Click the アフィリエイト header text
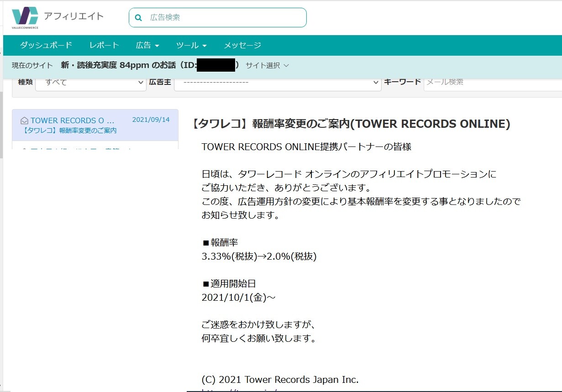Viewport: 562px width, 392px height. pyautogui.click(x=74, y=16)
